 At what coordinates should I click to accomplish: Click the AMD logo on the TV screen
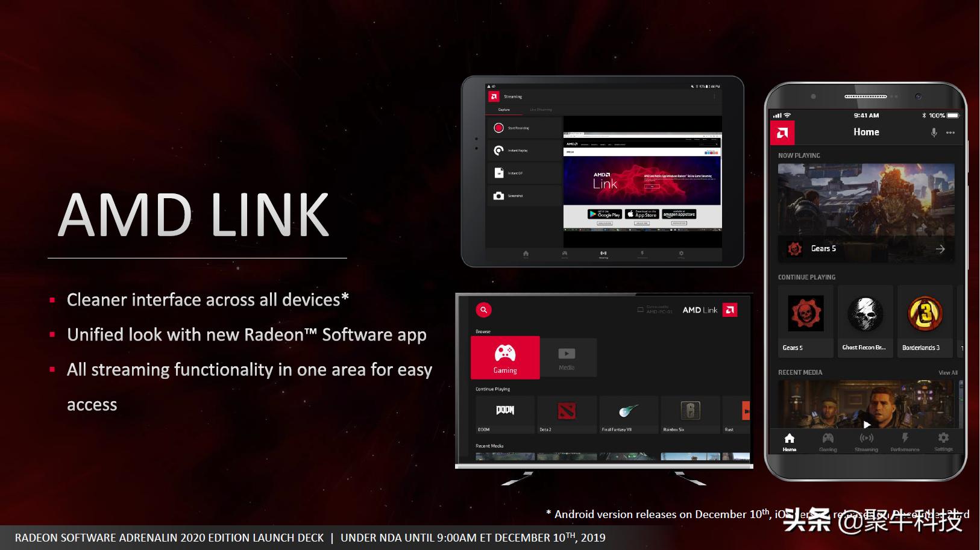click(730, 310)
